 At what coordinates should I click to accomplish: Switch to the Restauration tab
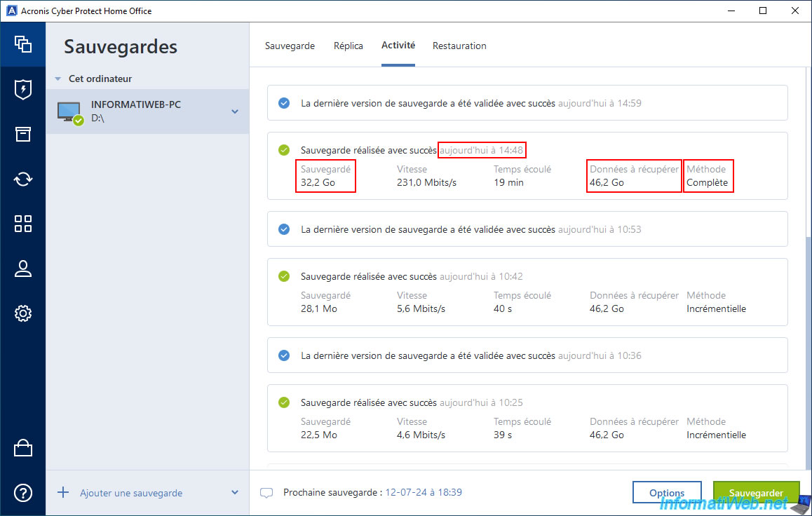[x=459, y=46]
